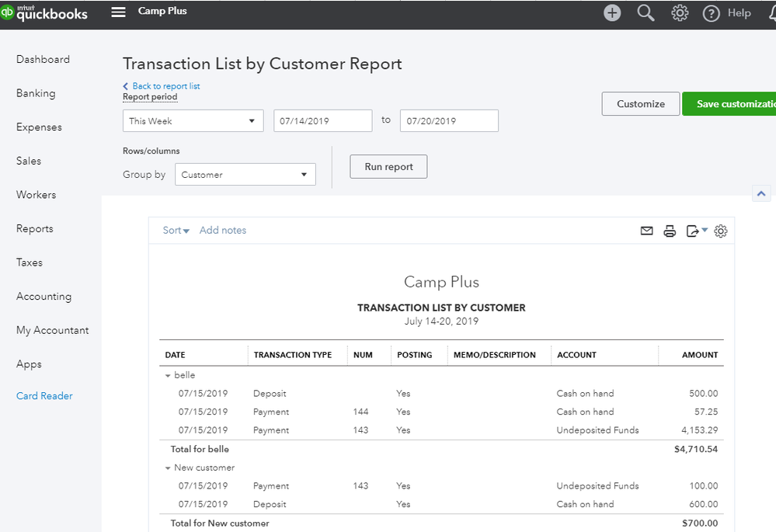Collapse the report options panel chevron

761,193
